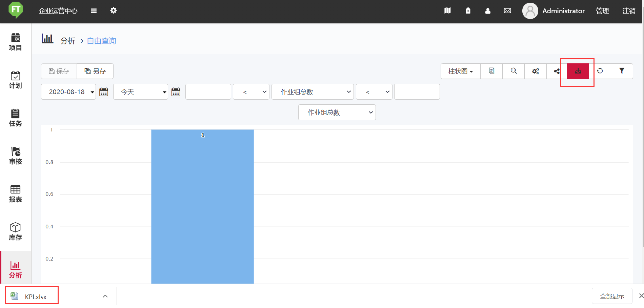The height and width of the screenshot is (308, 644).
Task: Click the hamburger menu icon
Action: click(x=94, y=11)
